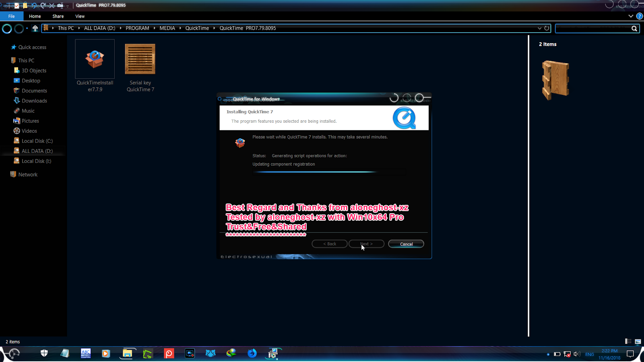Open the volume speaker icon
Image resolution: width=644 pixels, height=362 pixels.
pos(577,354)
